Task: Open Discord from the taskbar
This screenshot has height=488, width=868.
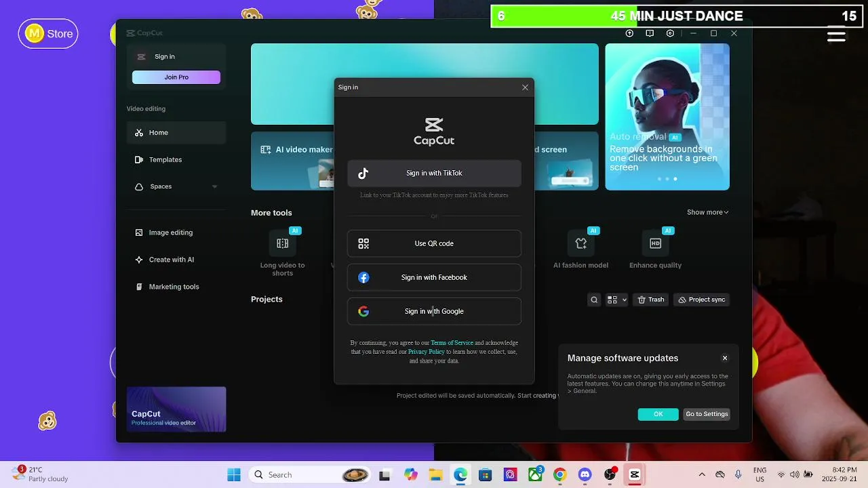Action: [585, 474]
